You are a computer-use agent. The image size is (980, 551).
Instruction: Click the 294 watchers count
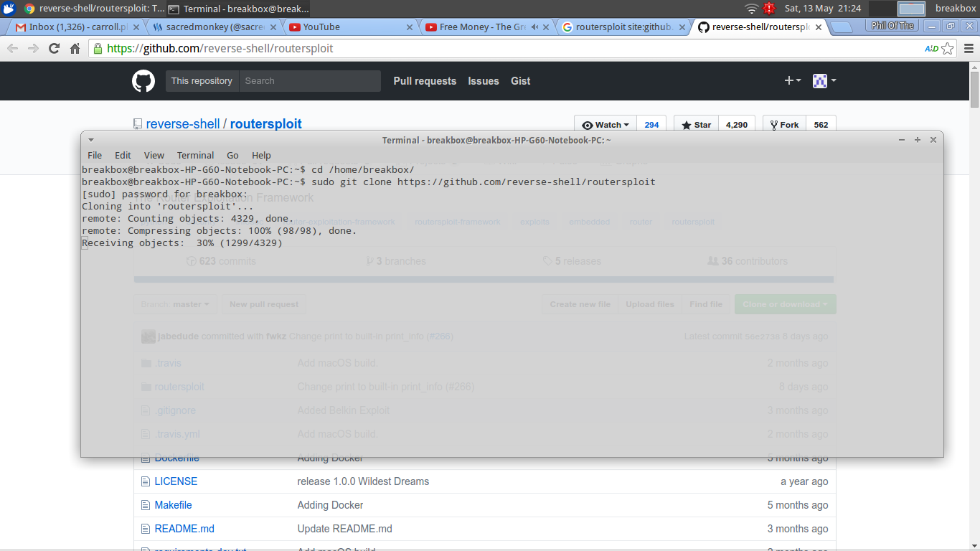[x=651, y=124]
